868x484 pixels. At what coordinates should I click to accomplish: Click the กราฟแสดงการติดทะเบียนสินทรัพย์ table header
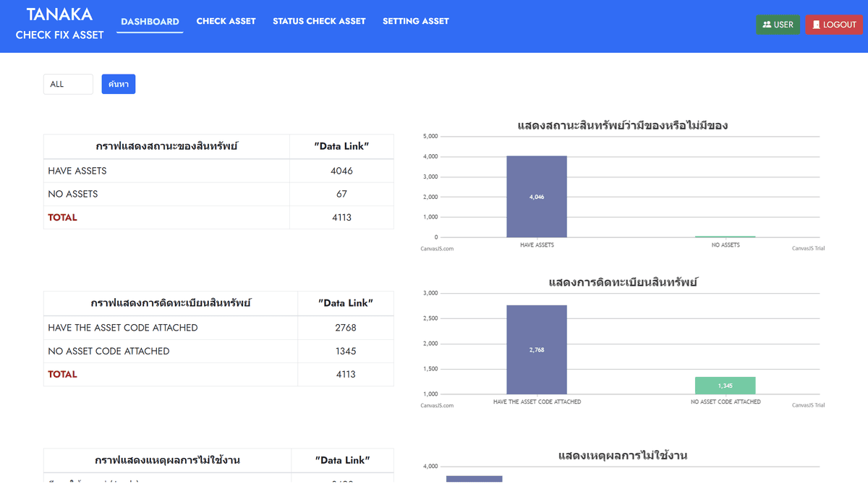[171, 303]
